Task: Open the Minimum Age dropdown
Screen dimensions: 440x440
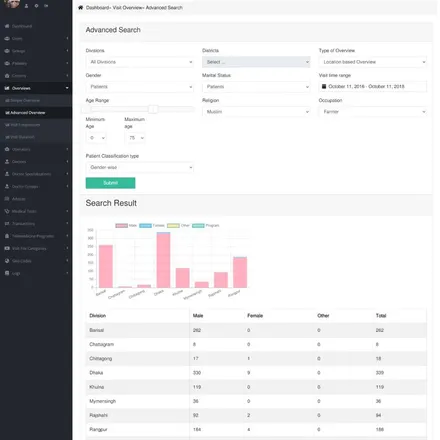Action: 96,138
